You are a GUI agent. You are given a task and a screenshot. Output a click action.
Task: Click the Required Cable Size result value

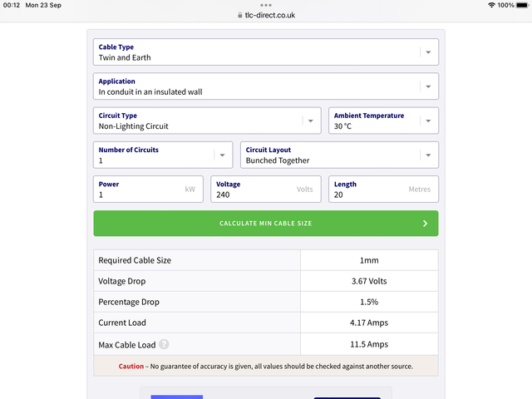[369, 260]
